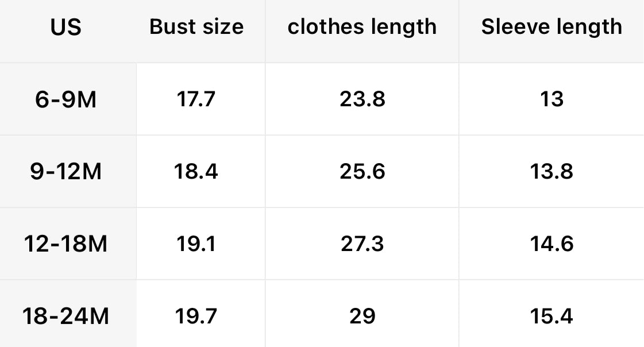
Task: Click clothes length value 29
Action: 362,316
